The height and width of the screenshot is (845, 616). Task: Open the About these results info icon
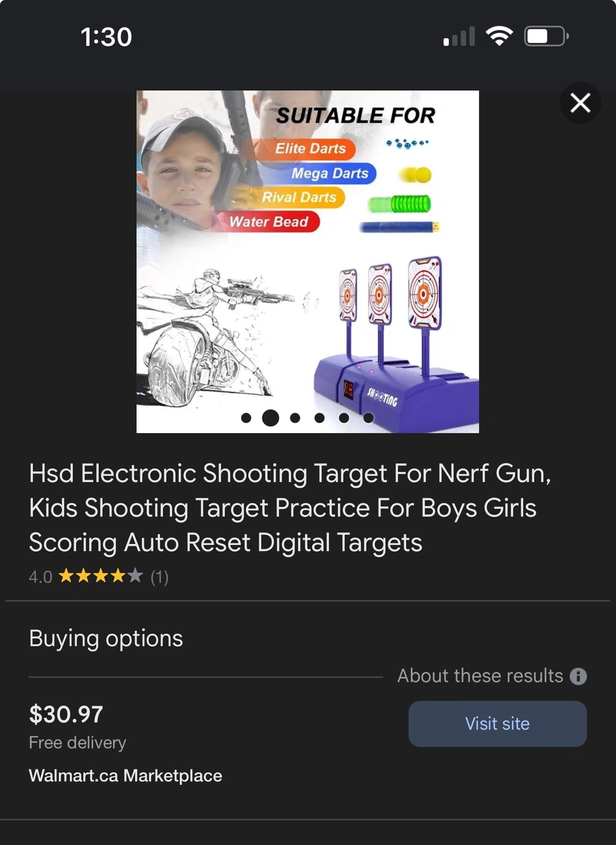click(x=578, y=676)
